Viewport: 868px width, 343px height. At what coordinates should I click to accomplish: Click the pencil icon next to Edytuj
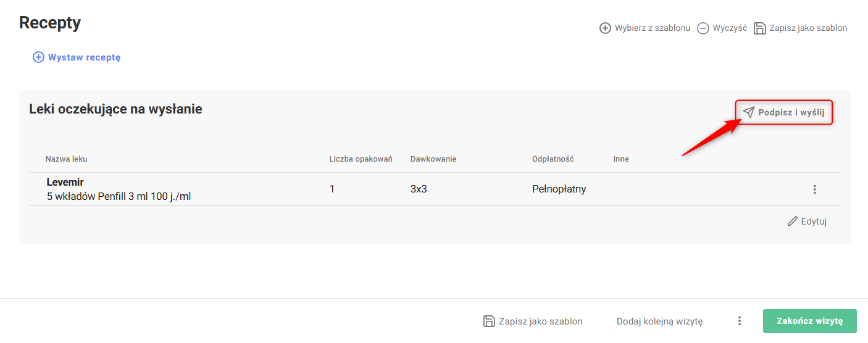coord(793,221)
